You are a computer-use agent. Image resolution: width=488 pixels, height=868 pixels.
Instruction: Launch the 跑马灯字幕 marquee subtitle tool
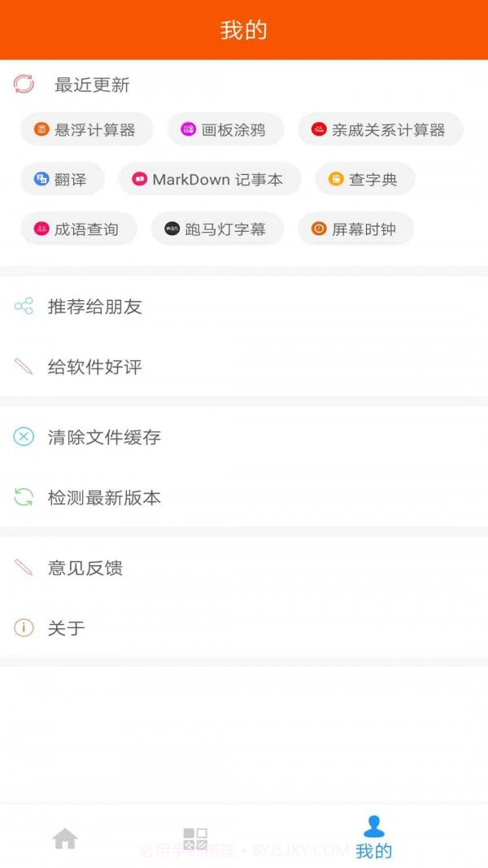[x=216, y=229]
